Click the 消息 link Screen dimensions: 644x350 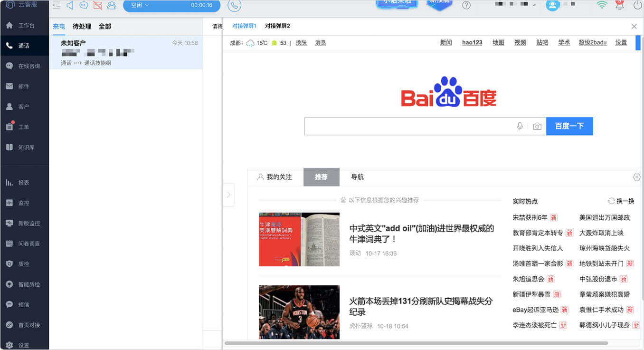(321, 43)
